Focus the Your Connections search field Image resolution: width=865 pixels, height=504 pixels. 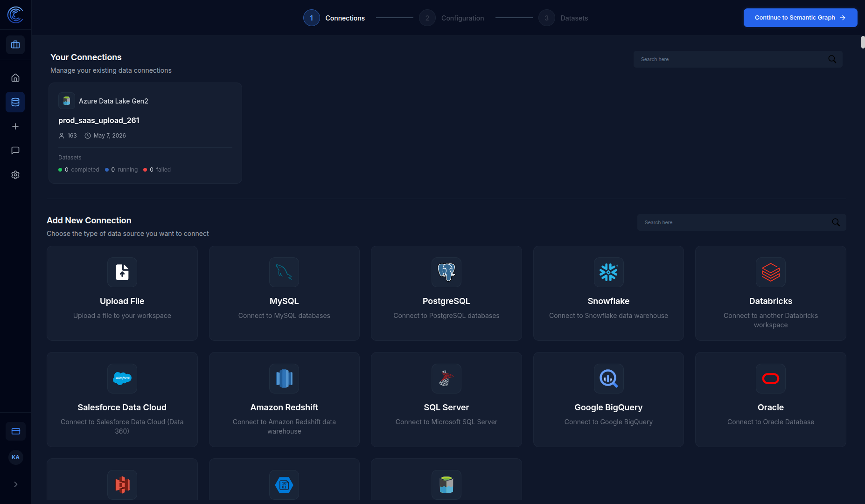tap(738, 59)
